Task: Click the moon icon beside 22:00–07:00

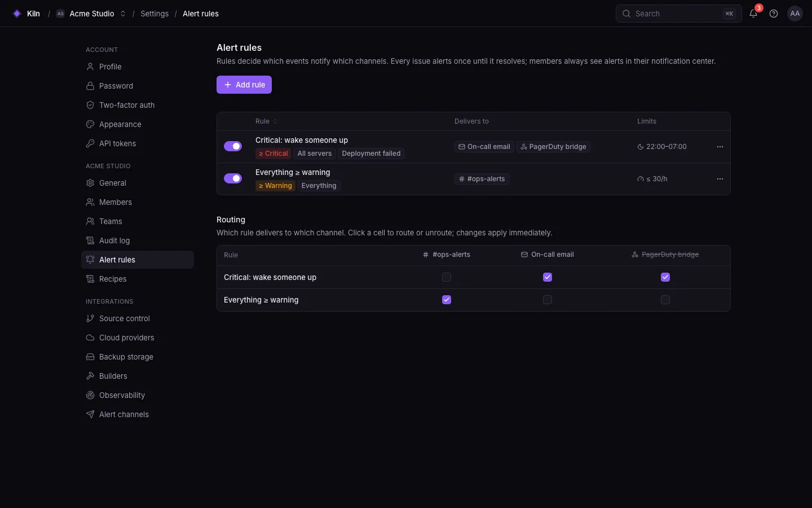Action: tap(641, 147)
